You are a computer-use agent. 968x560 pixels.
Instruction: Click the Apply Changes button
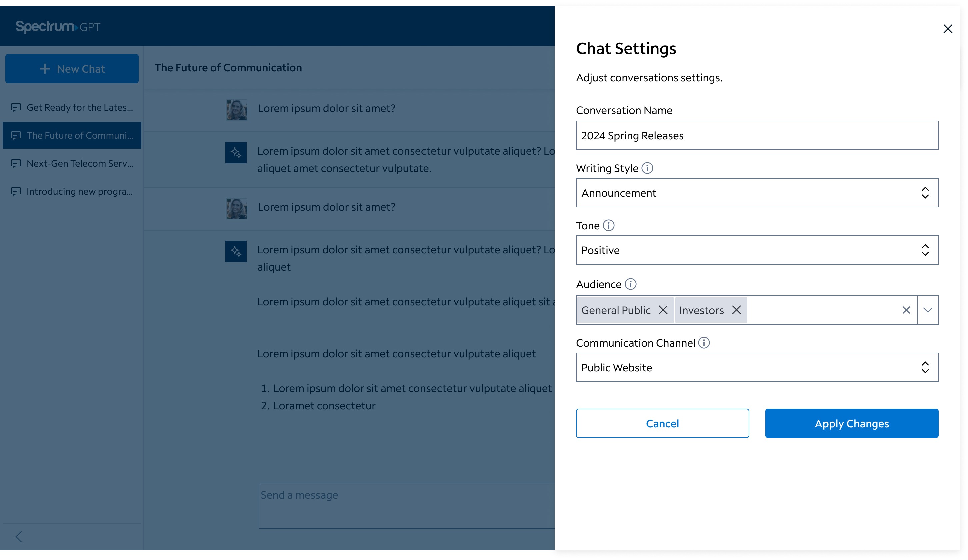point(852,423)
